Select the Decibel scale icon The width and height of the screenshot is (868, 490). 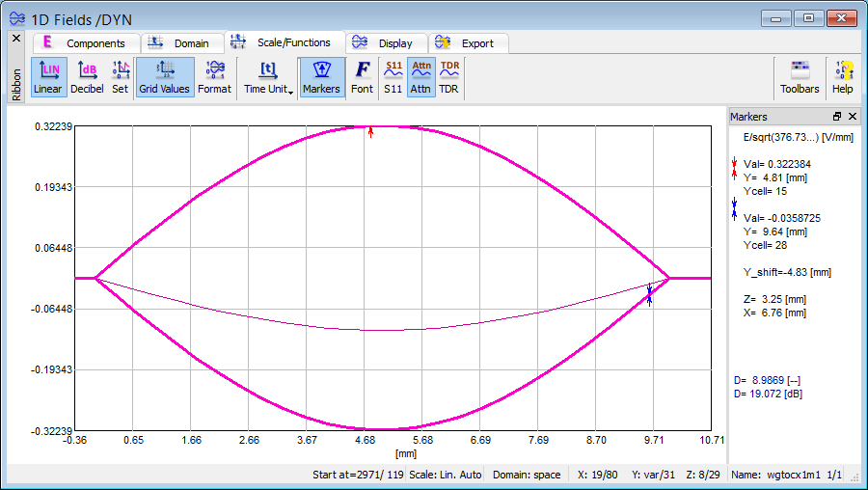pyautogui.click(x=88, y=77)
